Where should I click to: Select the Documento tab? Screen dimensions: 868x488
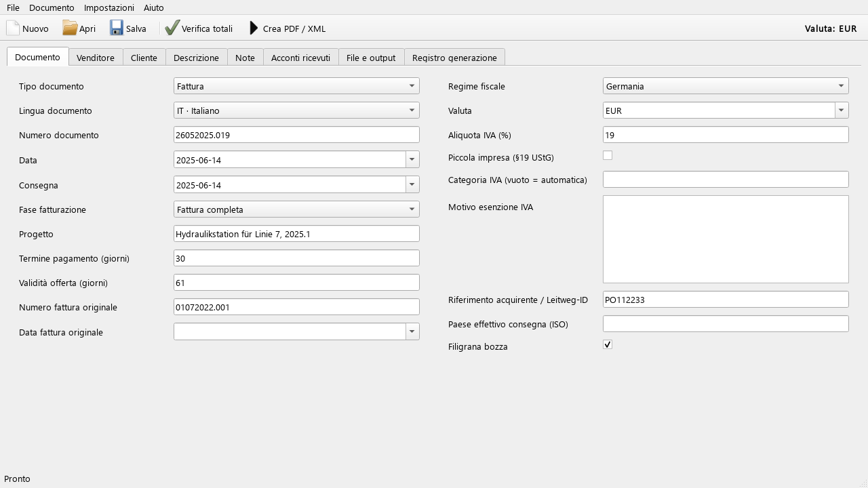pos(37,57)
